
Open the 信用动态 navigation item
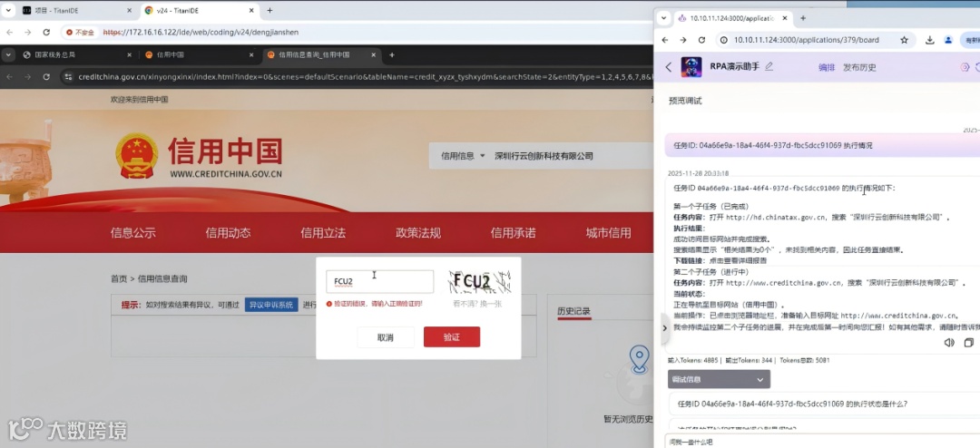coord(228,233)
